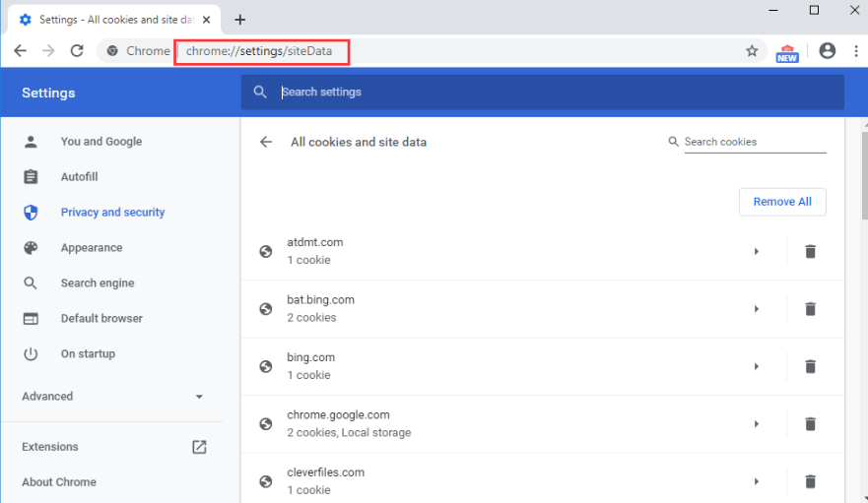
Task: Click the globe icon beside bing.com
Action: coord(266,366)
